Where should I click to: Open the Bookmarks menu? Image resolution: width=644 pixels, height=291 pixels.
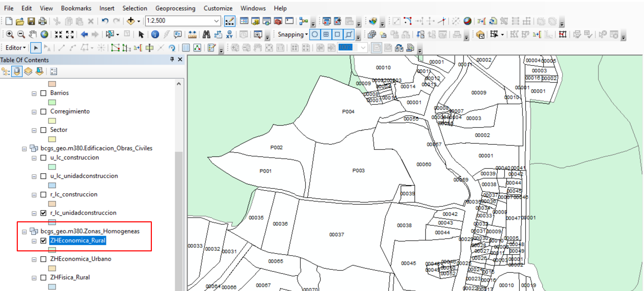[76, 8]
